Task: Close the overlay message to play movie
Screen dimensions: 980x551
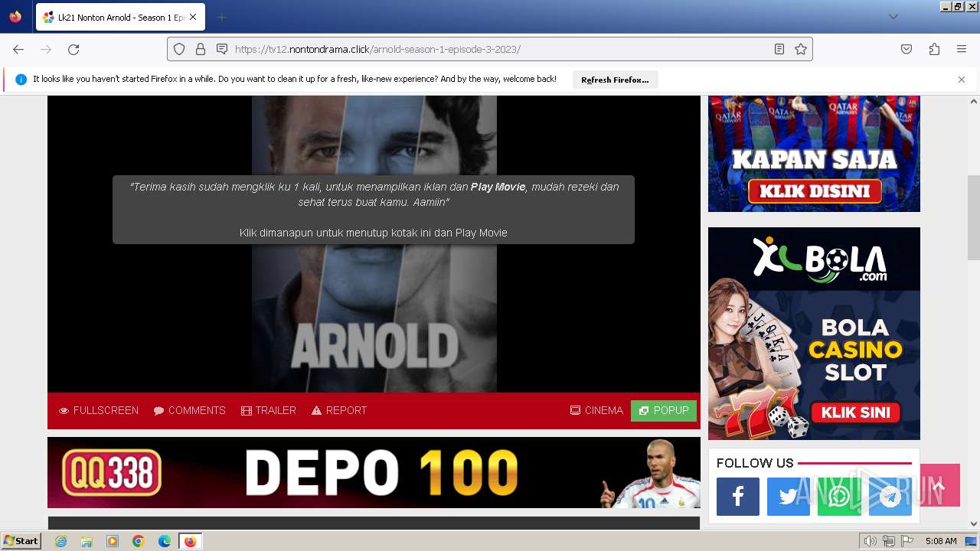Action: [374, 210]
